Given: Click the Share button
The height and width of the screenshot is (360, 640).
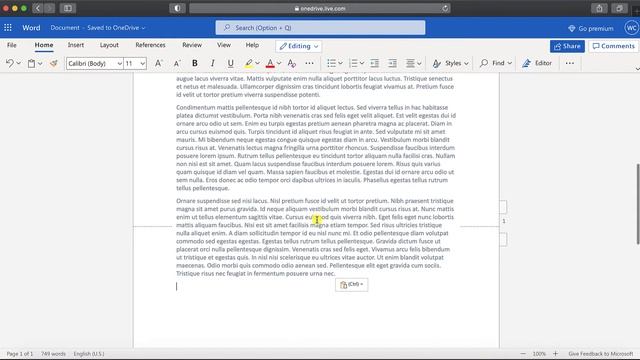Looking at the screenshot, I should 567,46.
